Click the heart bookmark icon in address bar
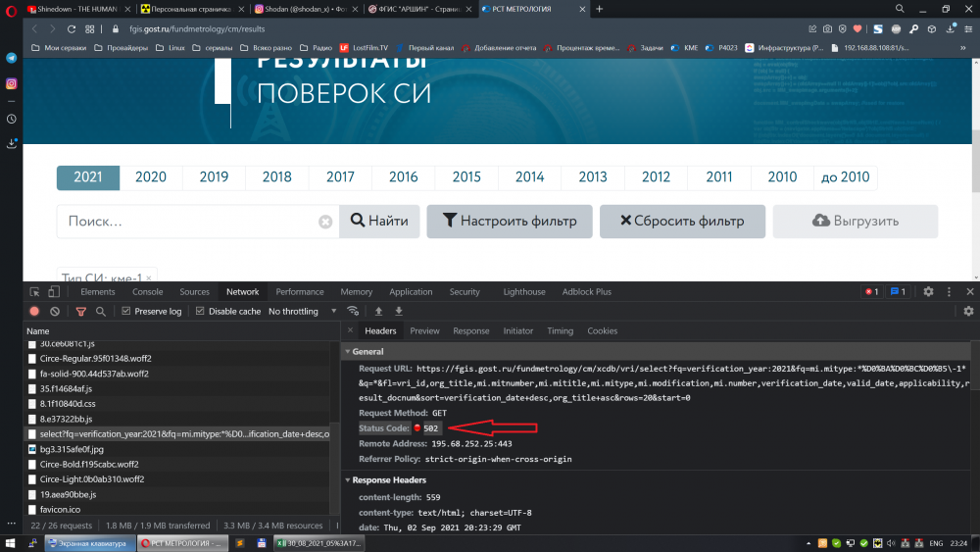This screenshot has height=552, width=980. pos(857,28)
